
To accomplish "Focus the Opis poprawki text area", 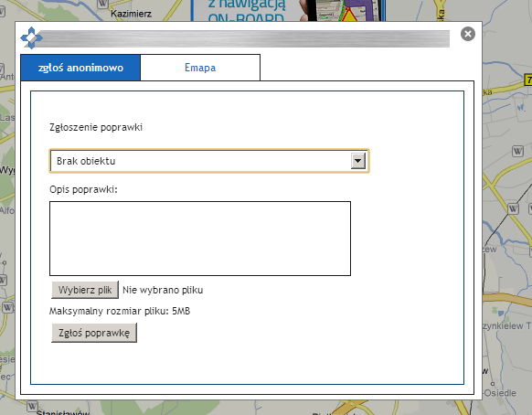I will tap(200, 239).
